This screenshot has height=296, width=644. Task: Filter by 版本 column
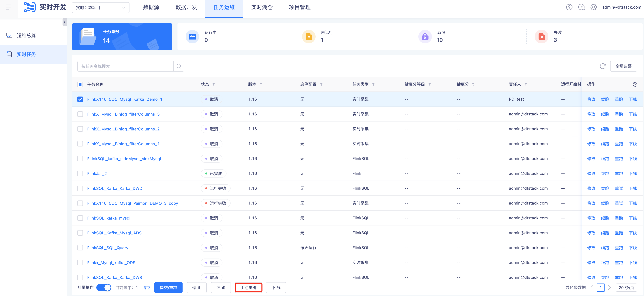pos(261,84)
